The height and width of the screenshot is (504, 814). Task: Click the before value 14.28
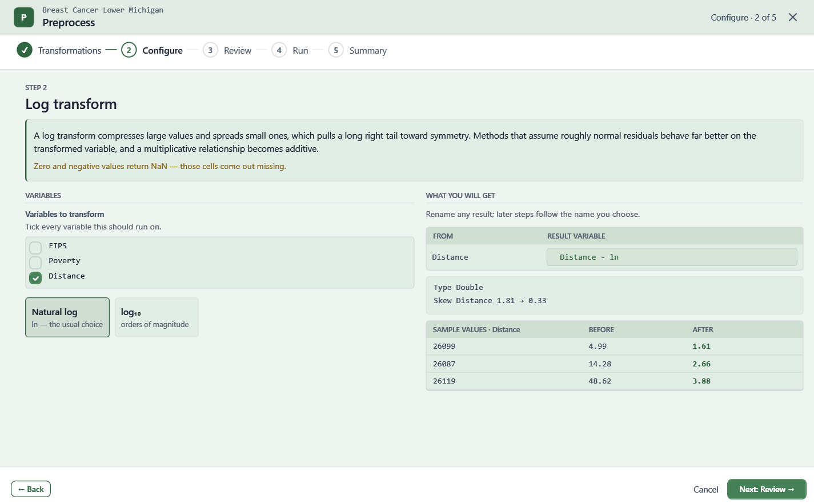tap(600, 364)
